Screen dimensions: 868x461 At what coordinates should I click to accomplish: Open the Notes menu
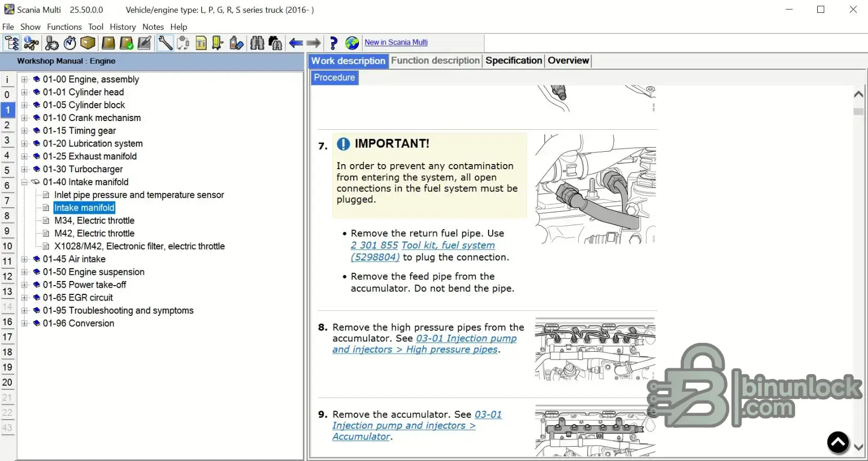pyautogui.click(x=153, y=27)
